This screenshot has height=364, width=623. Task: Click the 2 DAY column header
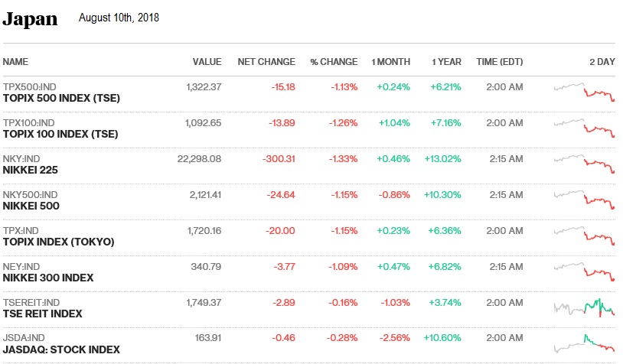(x=602, y=62)
